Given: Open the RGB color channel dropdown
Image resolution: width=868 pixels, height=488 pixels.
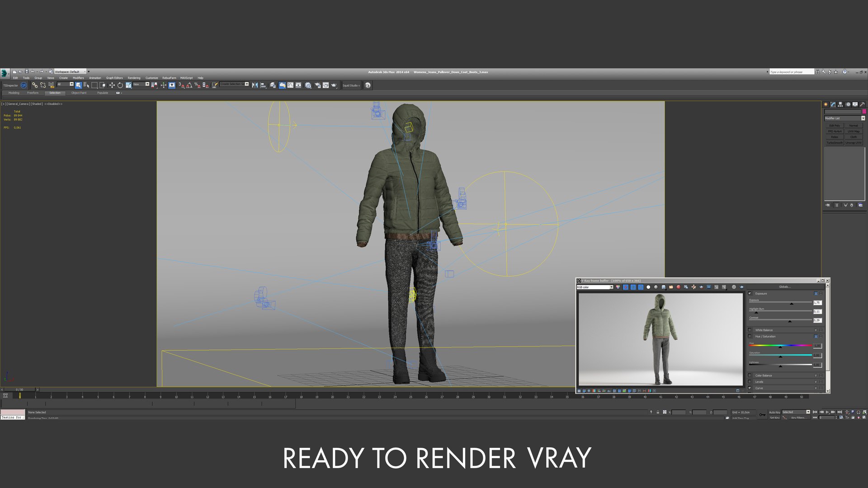Looking at the screenshot, I should tap(594, 287).
